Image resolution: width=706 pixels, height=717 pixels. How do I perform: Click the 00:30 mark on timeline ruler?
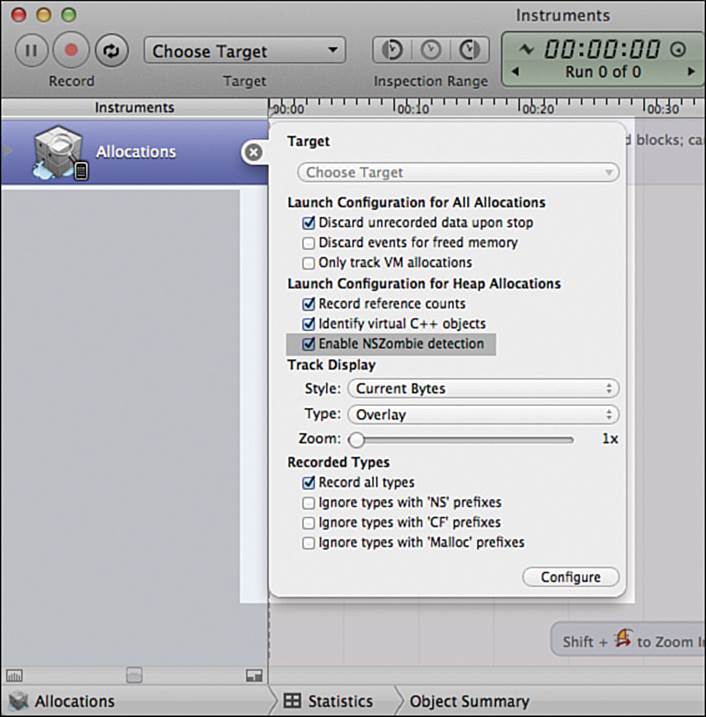[x=663, y=109]
